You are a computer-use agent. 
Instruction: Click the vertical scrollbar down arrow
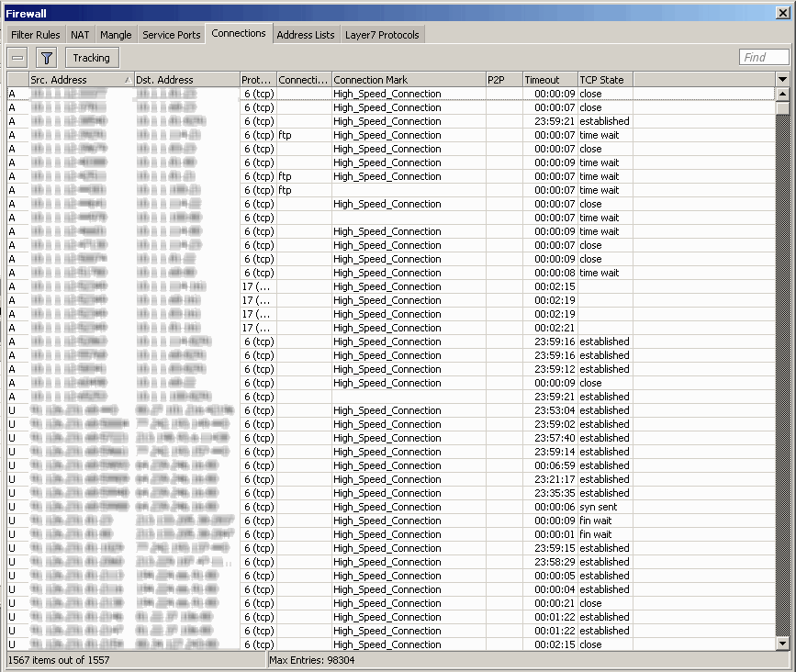(784, 644)
